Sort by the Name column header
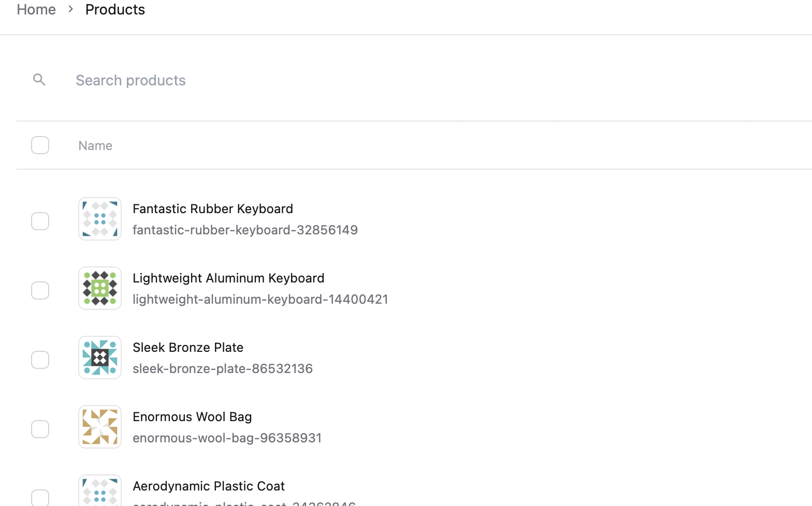The width and height of the screenshot is (812, 506). tap(95, 146)
